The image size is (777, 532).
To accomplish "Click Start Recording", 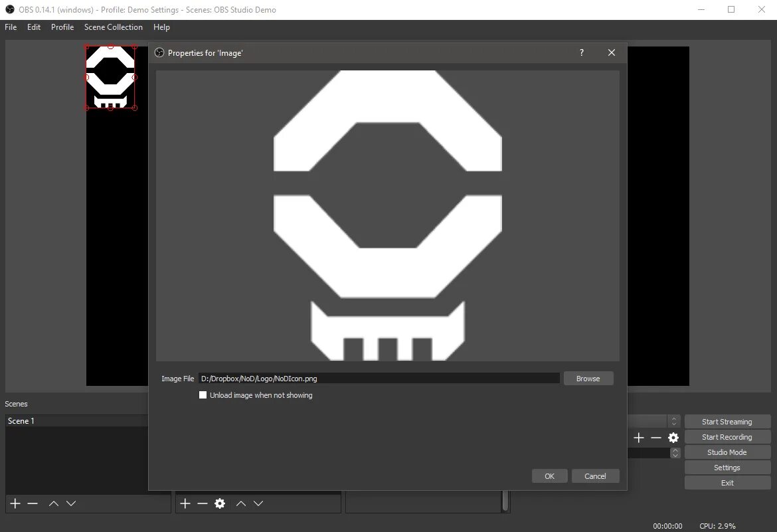I will tap(727, 437).
